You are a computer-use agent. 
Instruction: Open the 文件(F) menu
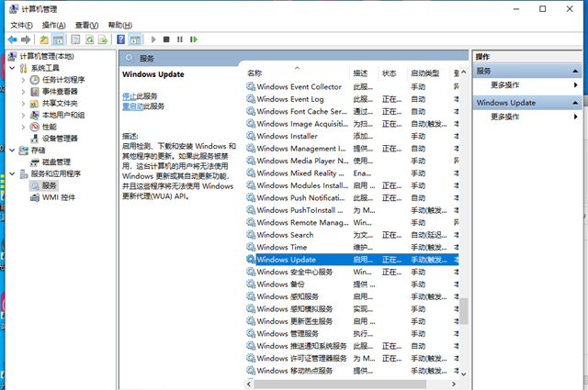(x=21, y=25)
